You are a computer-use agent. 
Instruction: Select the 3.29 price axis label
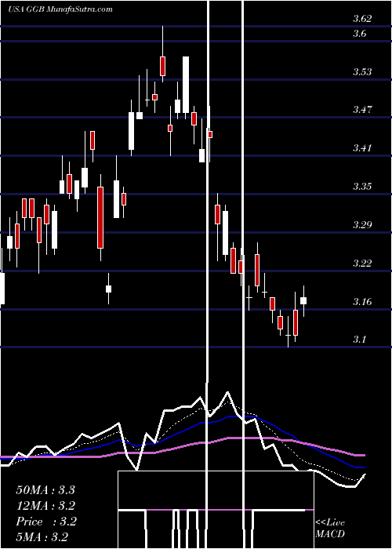click(x=362, y=224)
